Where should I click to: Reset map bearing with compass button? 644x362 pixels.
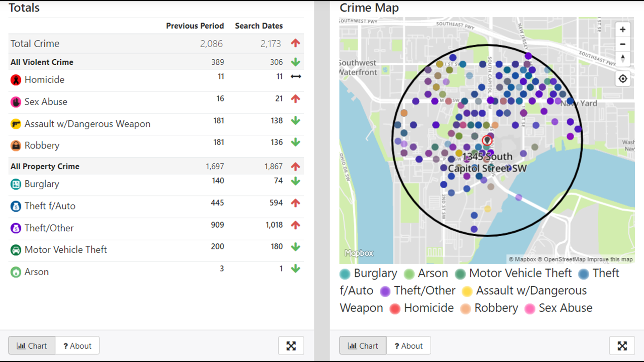pyautogui.click(x=623, y=59)
